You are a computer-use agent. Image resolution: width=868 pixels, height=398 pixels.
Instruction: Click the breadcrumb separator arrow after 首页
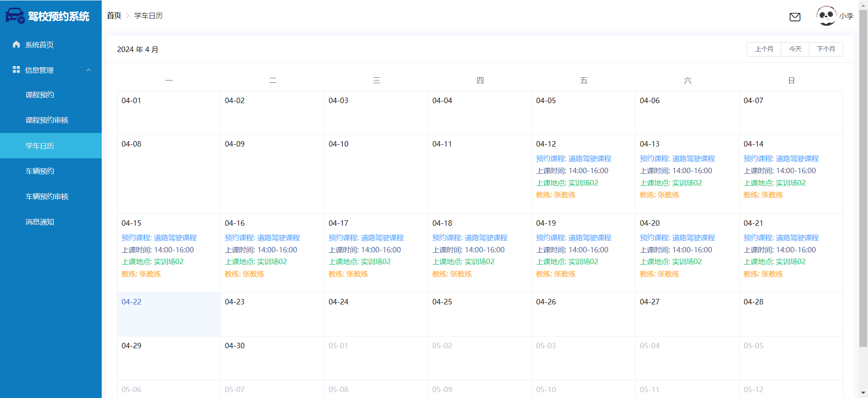(128, 16)
